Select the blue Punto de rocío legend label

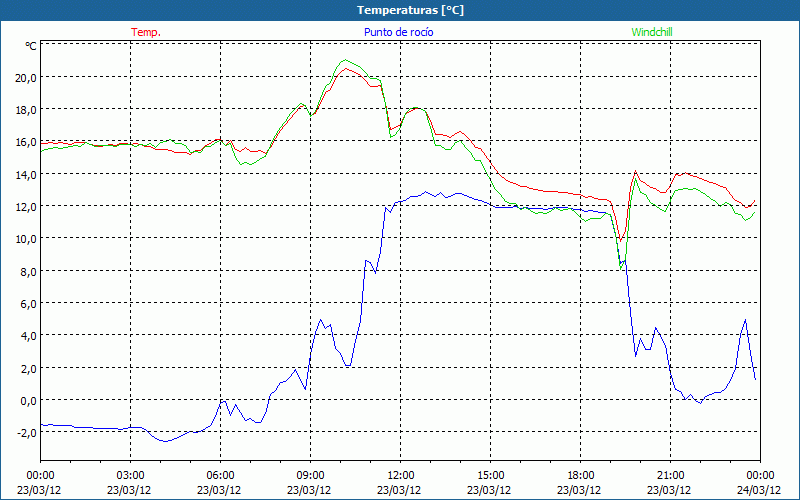(x=398, y=32)
